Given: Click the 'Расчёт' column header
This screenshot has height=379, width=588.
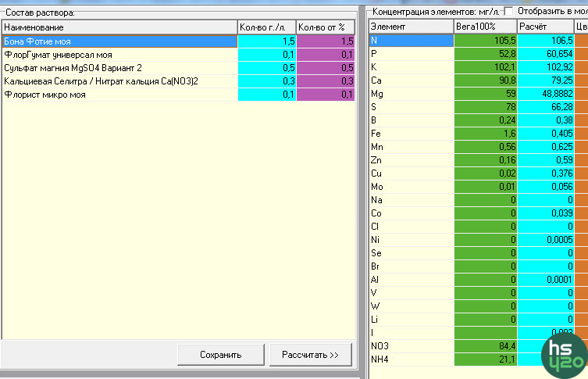Looking at the screenshot, I should pyautogui.click(x=545, y=27).
